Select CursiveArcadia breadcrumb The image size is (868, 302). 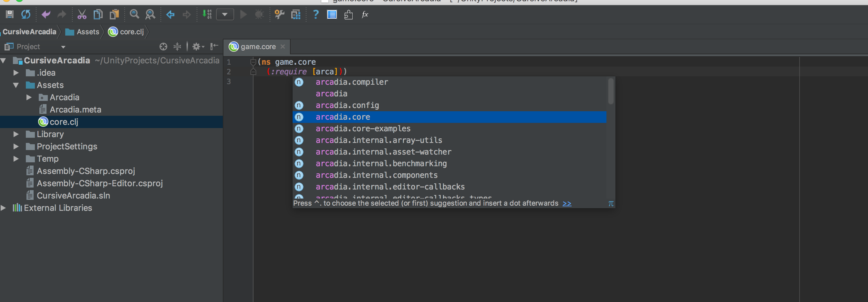tap(29, 32)
